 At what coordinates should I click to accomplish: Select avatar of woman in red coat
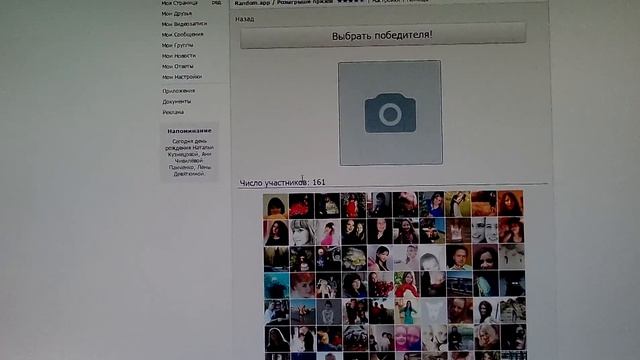(x=407, y=284)
